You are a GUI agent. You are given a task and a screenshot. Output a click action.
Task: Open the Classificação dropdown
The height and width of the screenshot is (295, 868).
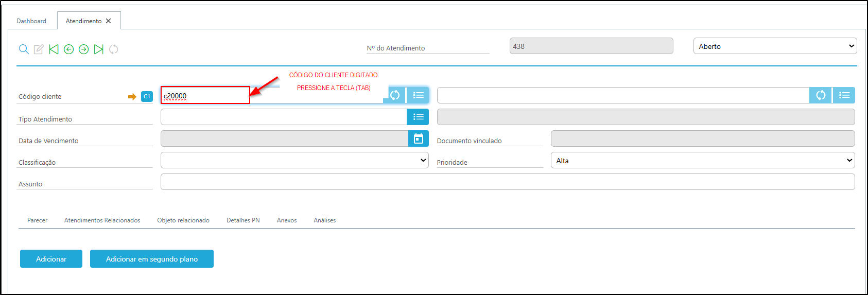click(294, 160)
